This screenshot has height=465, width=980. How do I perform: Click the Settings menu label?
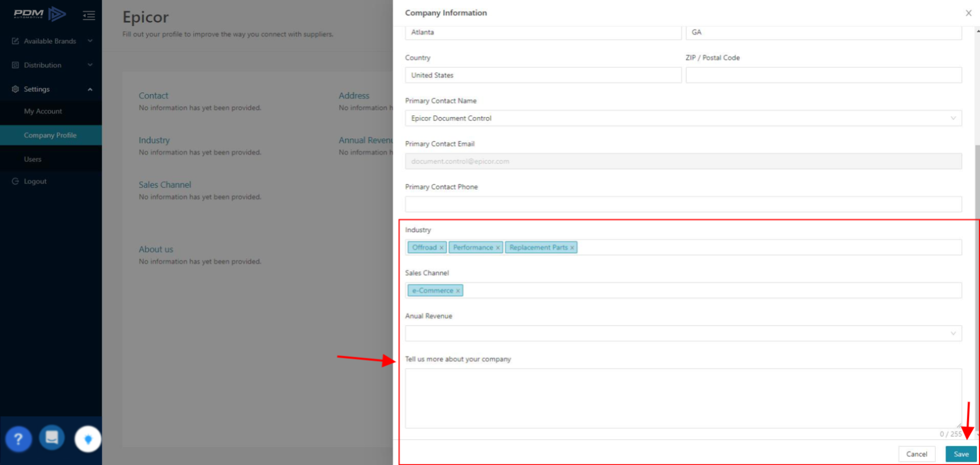coord(37,89)
